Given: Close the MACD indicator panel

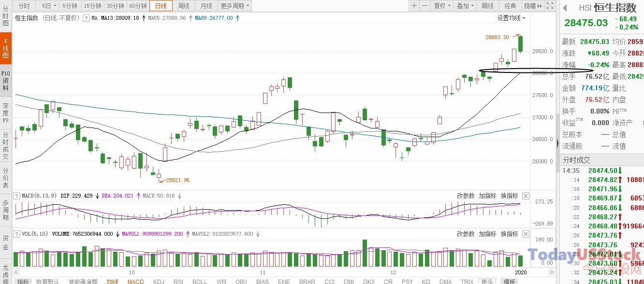Looking at the screenshot, I should (526, 196).
